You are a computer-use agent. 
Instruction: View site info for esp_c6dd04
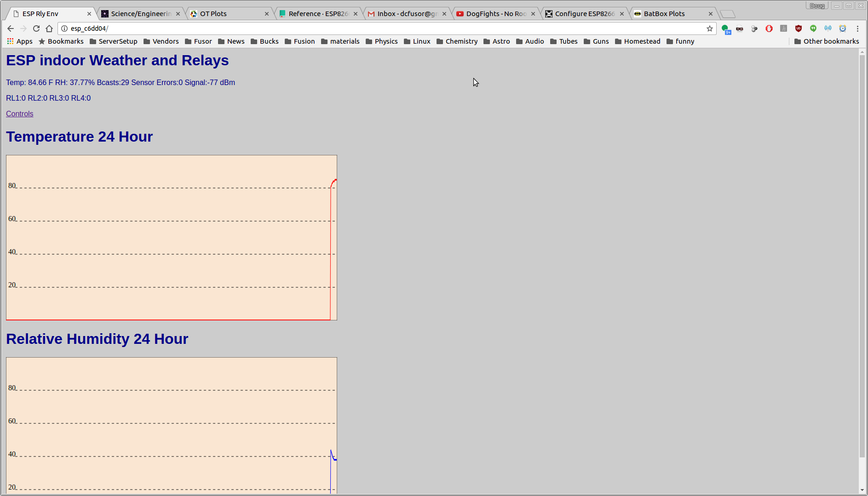click(x=64, y=29)
